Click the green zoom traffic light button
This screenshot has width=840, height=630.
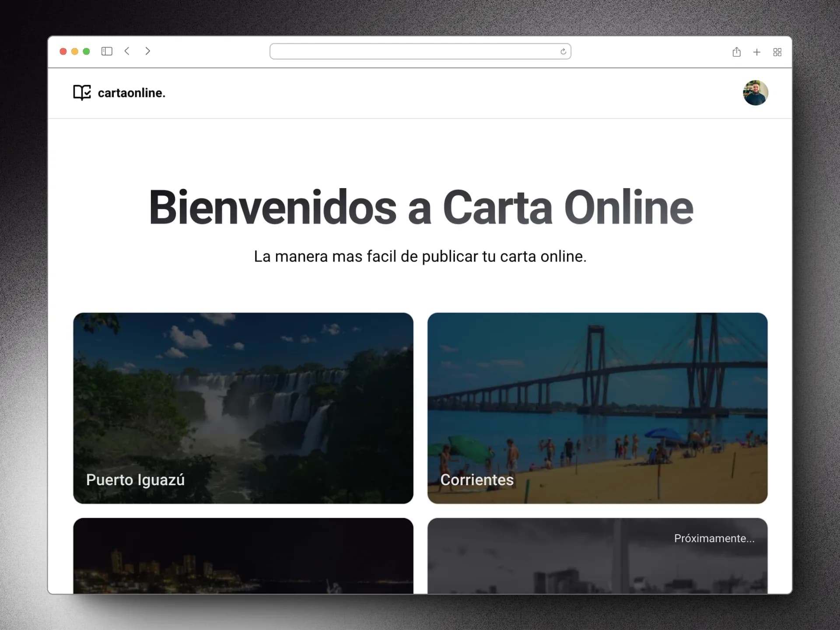click(87, 51)
